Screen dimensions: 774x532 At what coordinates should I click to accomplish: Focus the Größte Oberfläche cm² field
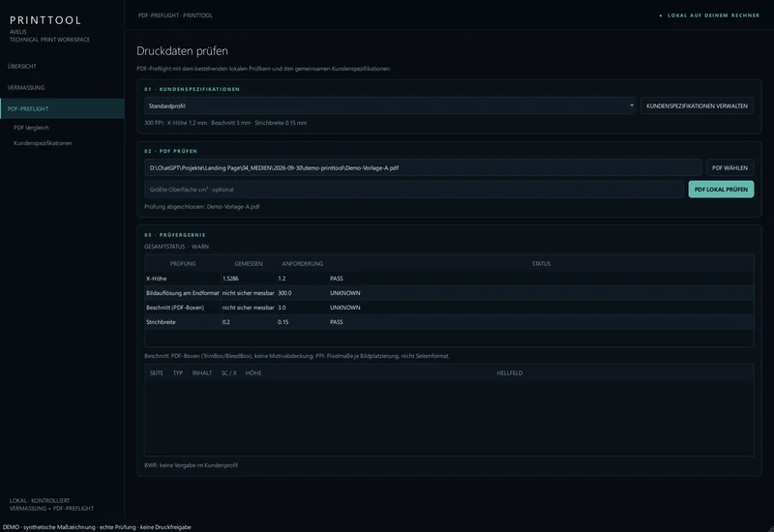pyautogui.click(x=414, y=189)
